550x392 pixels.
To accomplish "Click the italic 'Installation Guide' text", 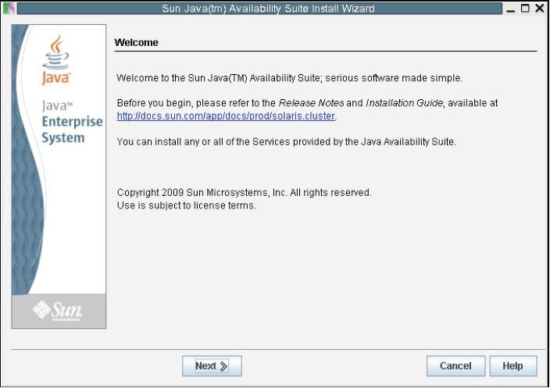I will click(x=404, y=103).
